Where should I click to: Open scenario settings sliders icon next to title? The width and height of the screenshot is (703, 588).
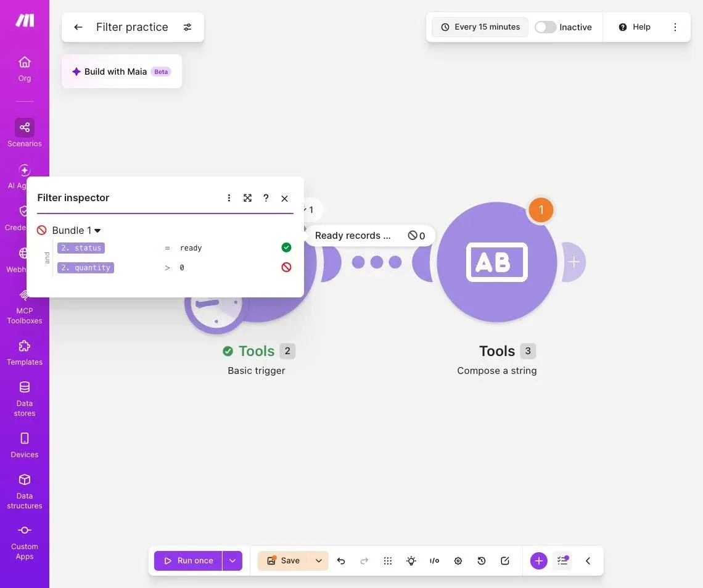click(x=187, y=27)
